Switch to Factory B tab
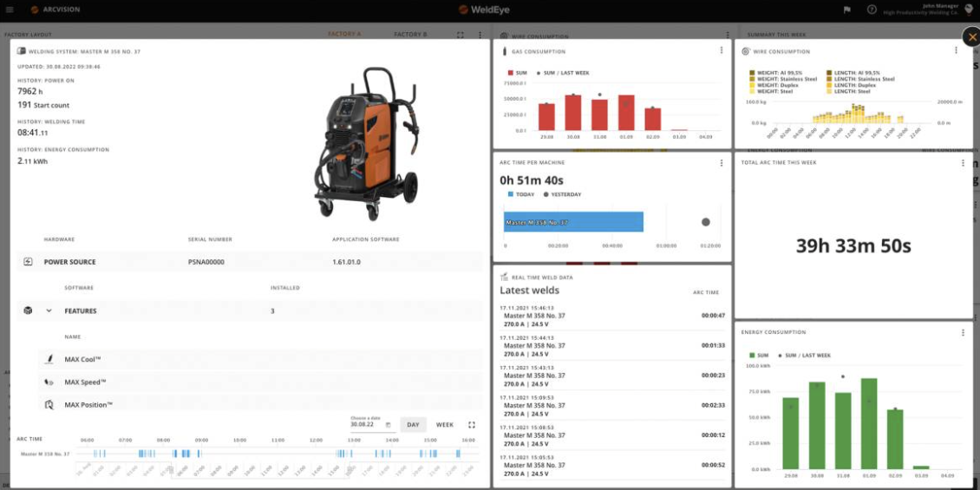 point(410,35)
